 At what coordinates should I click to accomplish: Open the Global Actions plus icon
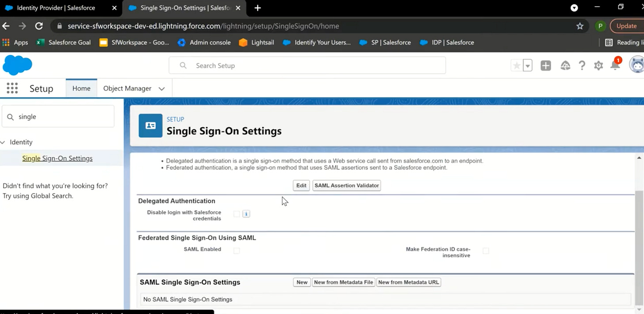546,66
